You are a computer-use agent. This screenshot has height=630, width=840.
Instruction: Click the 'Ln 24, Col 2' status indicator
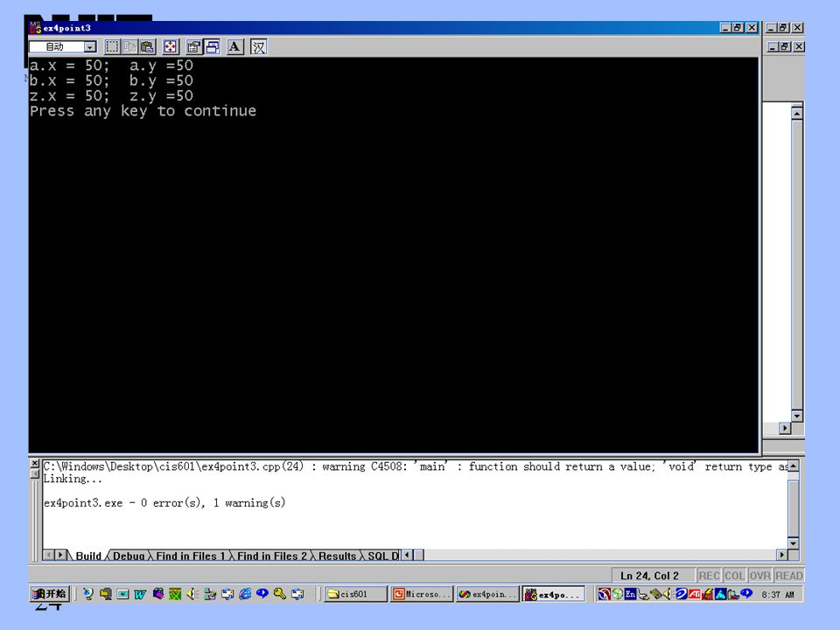pos(649,576)
